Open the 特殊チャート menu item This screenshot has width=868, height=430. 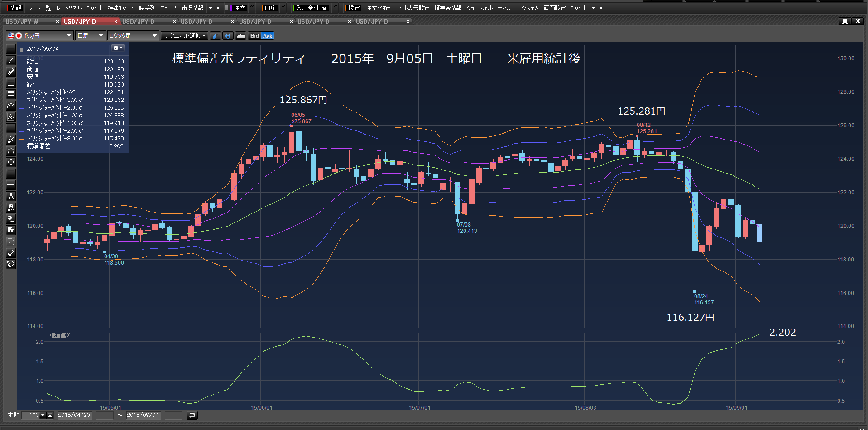(x=121, y=8)
